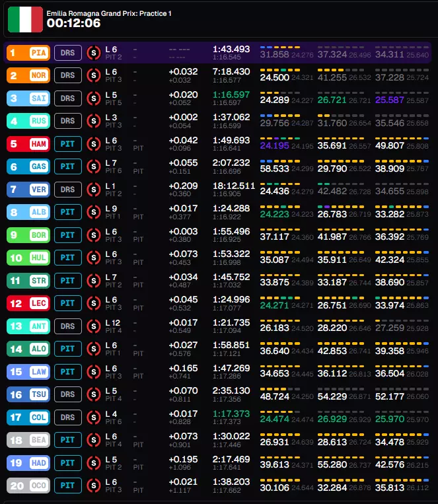Image resolution: width=438 pixels, height=504 pixels.
Task: Click the soft tyre icon for RUS
Action: click(x=94, y=121)
